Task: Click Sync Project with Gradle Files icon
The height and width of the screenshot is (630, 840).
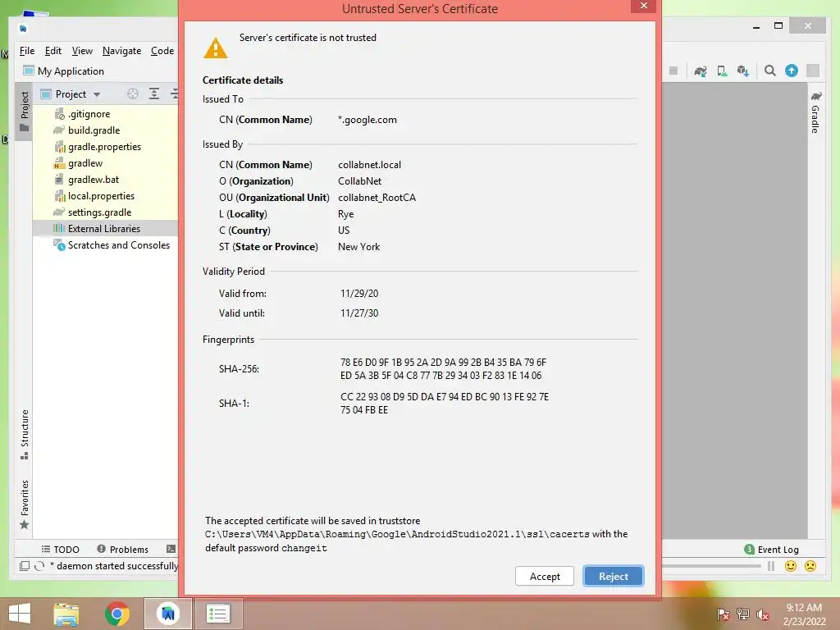Action: (x=701, y=71)
